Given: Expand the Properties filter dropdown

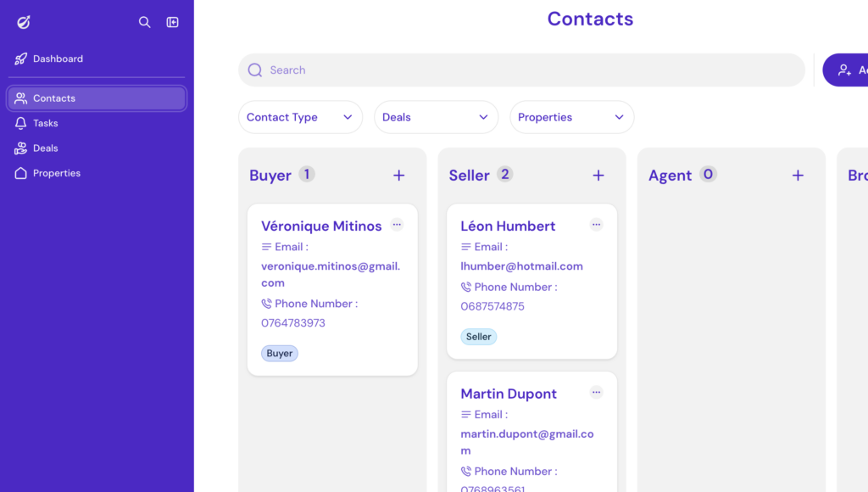Looking at the screenshot, I should (571, 117).
